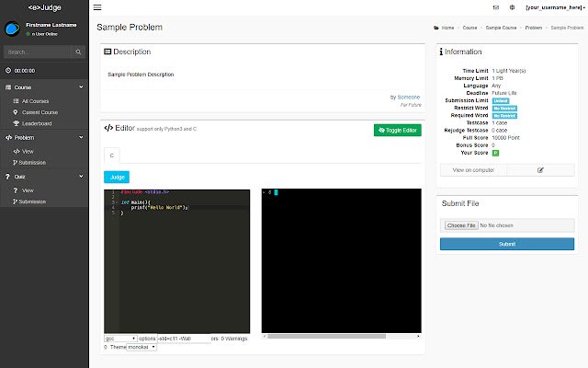Go to Sample Course breadcrumb link
This screenshot has height=368, width=588.
pos(501,28)
